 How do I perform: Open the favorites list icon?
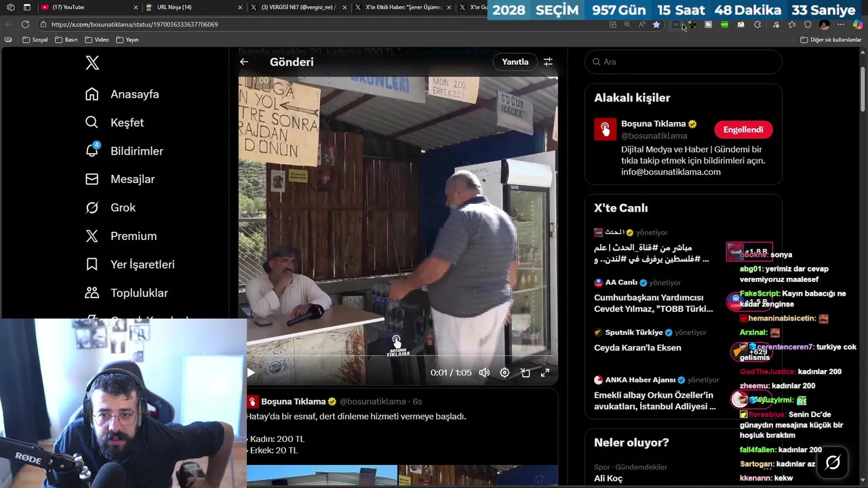(791, 24)
